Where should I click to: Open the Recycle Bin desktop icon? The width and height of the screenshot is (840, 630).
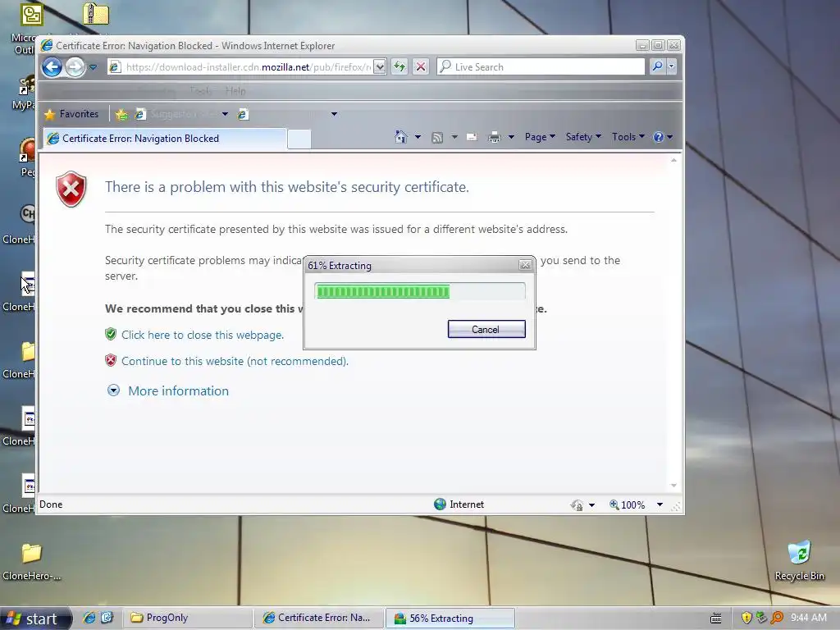point(799,561)
